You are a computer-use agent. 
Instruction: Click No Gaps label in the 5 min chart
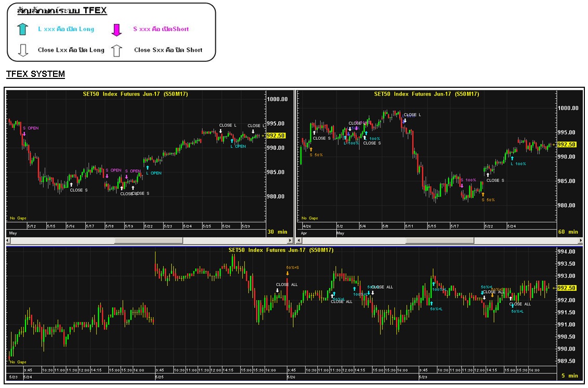click(x=18, y=362)
